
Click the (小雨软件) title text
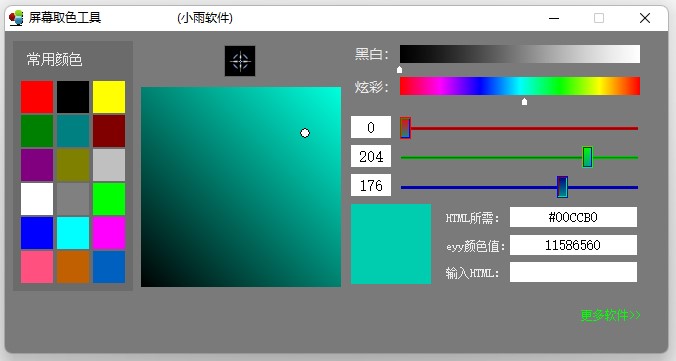coord(205,18)
